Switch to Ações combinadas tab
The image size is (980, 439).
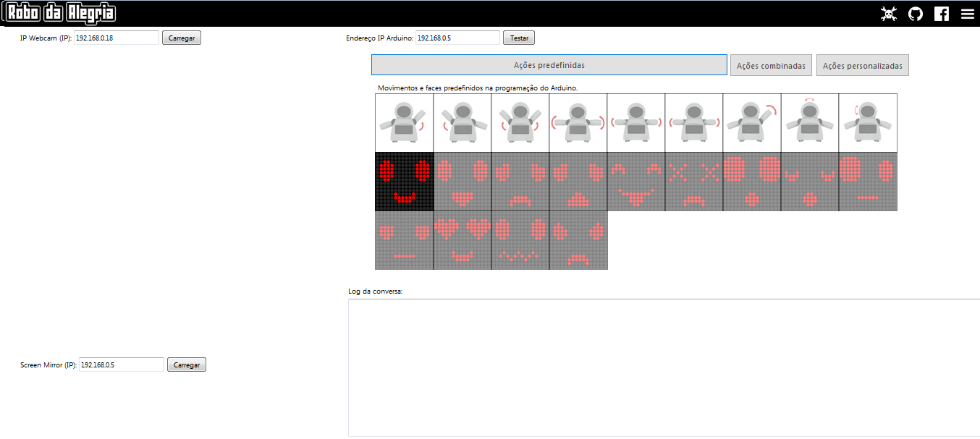[x=771, y=65]
